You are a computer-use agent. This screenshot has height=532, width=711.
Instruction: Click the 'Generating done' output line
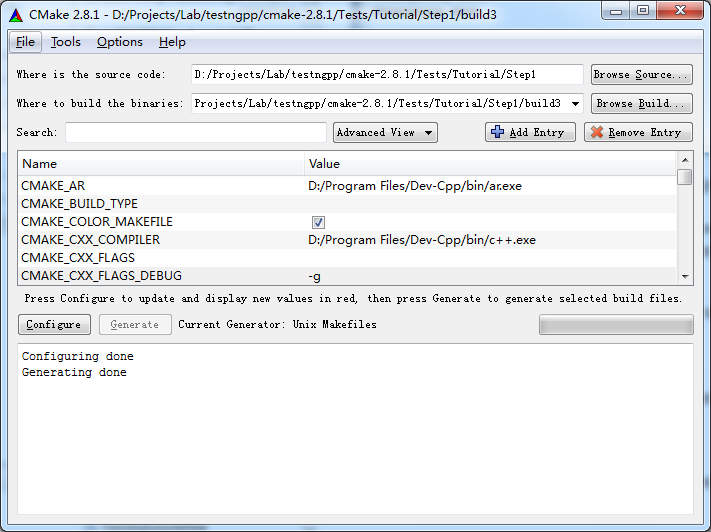[74, 372]
